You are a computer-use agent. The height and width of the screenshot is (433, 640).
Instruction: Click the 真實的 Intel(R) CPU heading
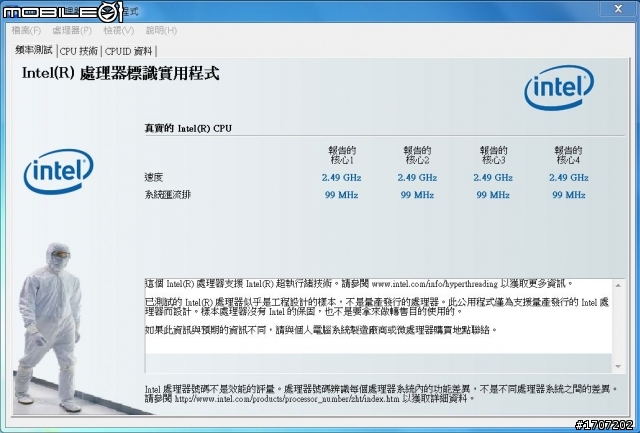(188, 128)
